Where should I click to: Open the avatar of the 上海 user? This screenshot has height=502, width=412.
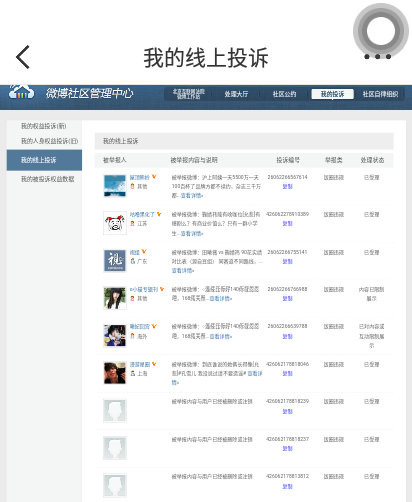[115, 373]
